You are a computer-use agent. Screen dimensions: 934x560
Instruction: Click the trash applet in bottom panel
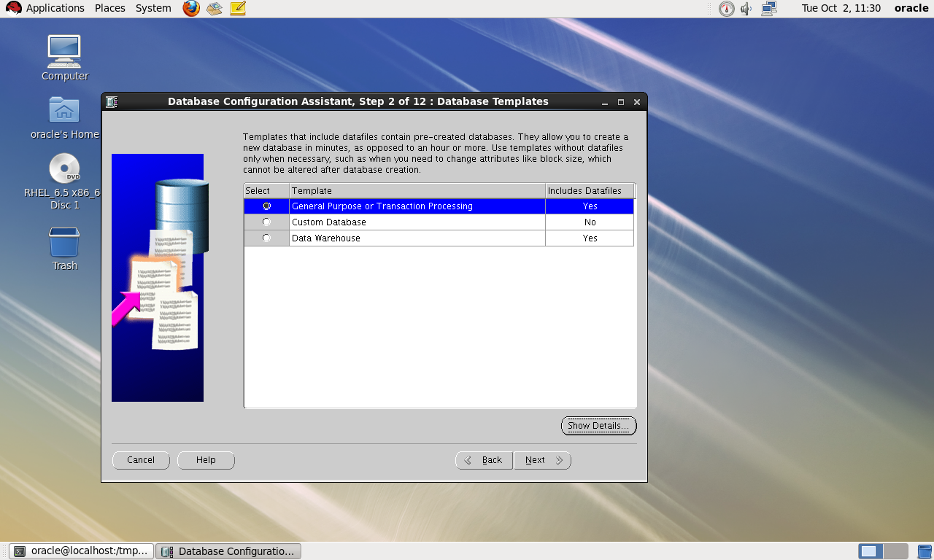point(925,551)
